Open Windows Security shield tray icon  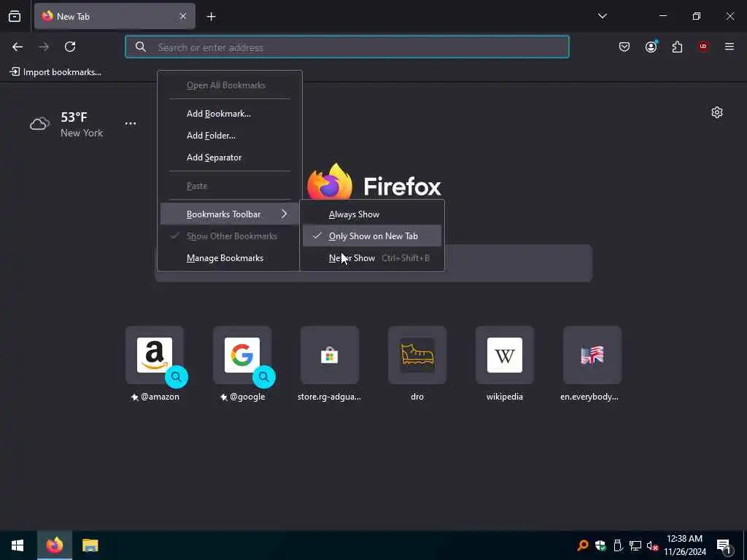click(x=600, y=545)
